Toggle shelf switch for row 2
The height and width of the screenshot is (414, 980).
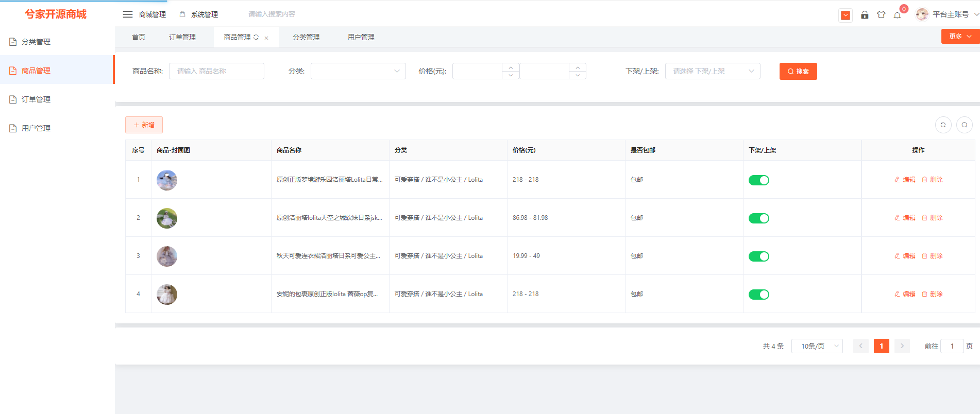[759, 218]
